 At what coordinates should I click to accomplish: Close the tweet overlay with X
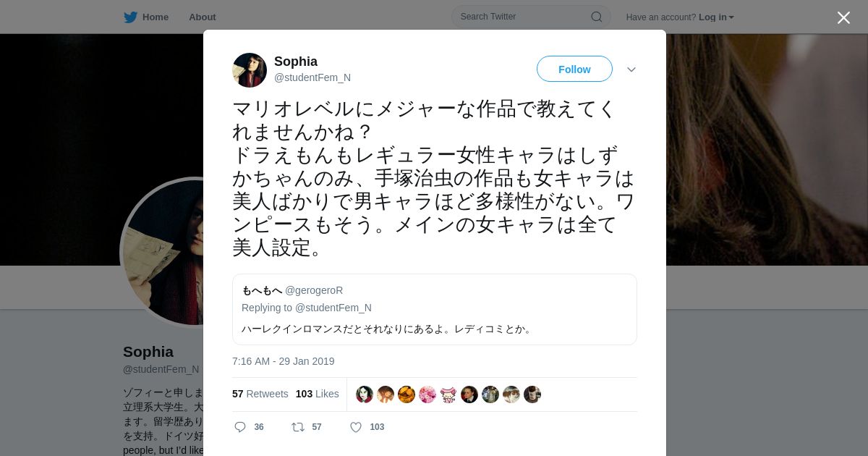843,17
